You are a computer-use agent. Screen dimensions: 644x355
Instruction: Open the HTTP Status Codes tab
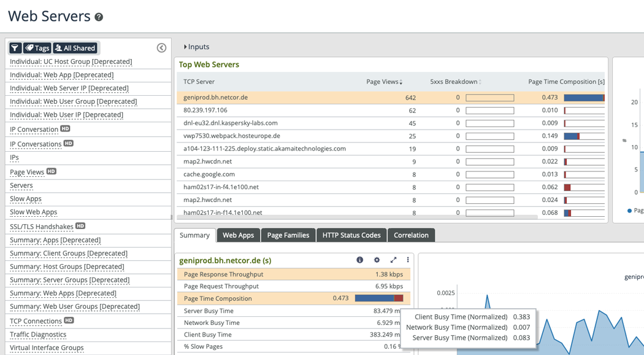point(351,235)
